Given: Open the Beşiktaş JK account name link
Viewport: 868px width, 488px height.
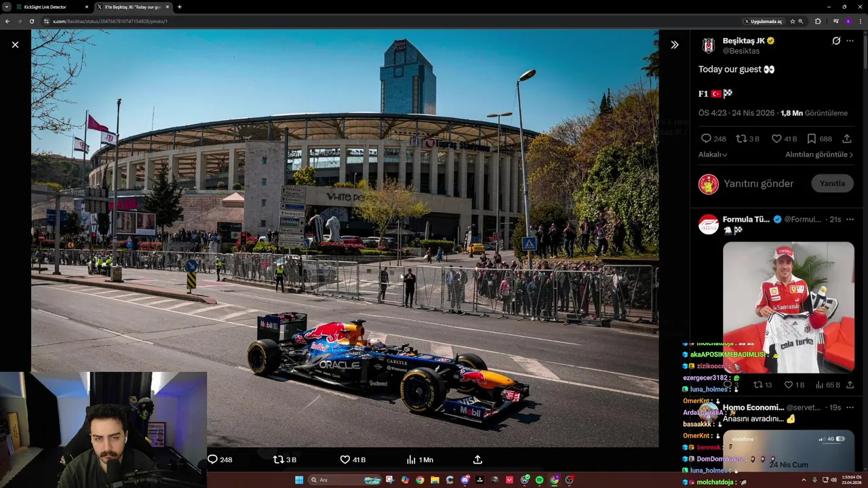Looking at the screenshot, I should (744, 41).
